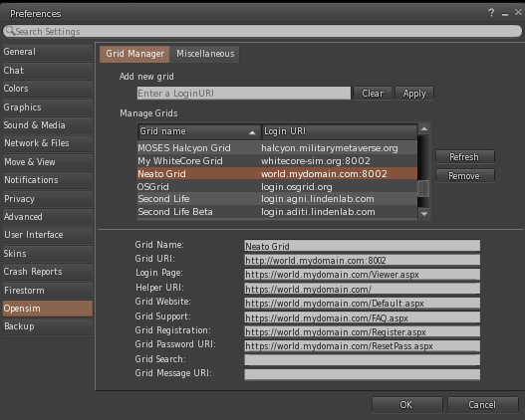The width and height of the screenshot is (525, 420).
Task: Click the grid list scroll down arrow
Action: 424,214
